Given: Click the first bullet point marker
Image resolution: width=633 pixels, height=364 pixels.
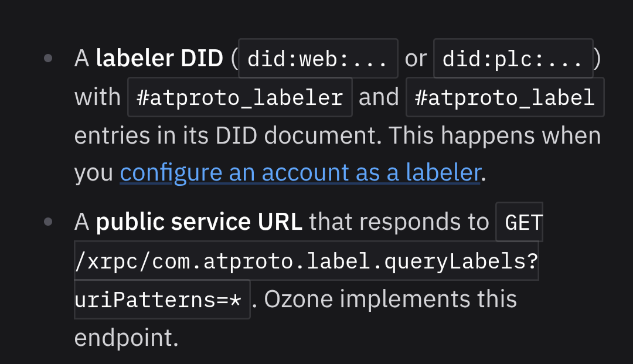Looking at the screenshot, I should point(48,58).
